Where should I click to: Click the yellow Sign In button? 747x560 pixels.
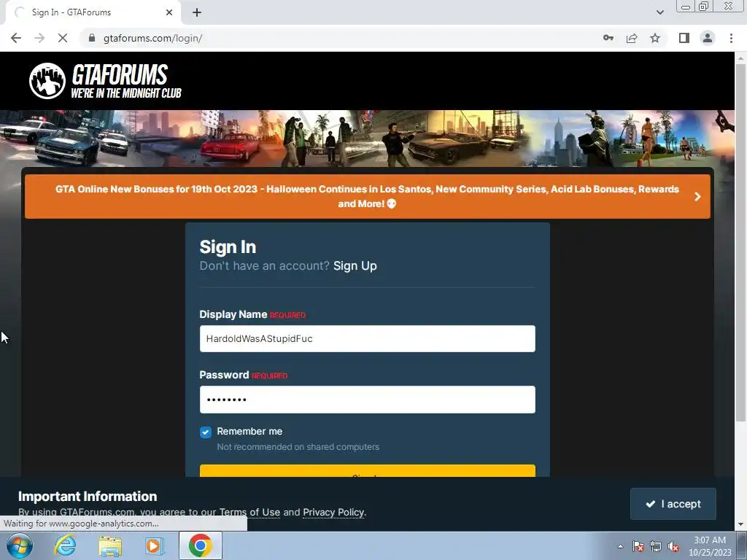[x=368, y=470]
